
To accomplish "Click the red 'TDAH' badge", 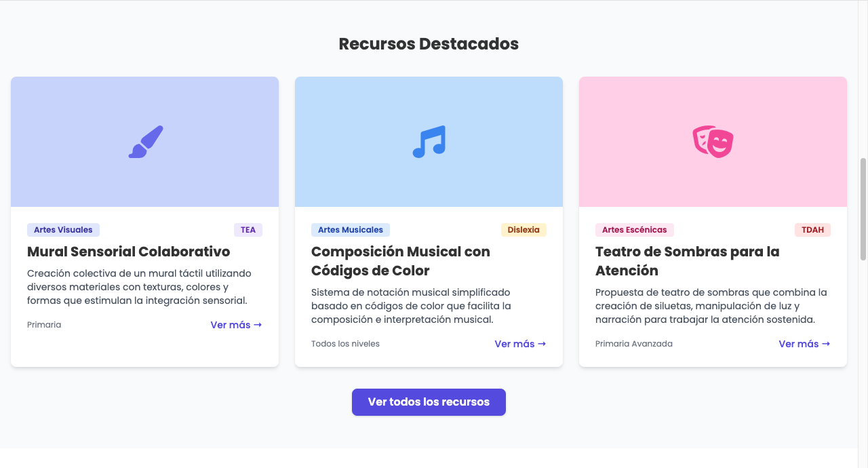I will tap(812, 230).
